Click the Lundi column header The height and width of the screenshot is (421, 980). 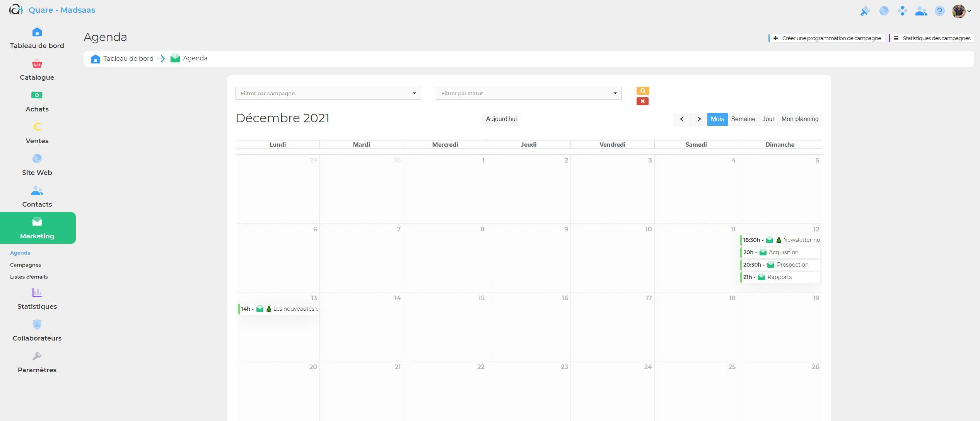[278, 144]
